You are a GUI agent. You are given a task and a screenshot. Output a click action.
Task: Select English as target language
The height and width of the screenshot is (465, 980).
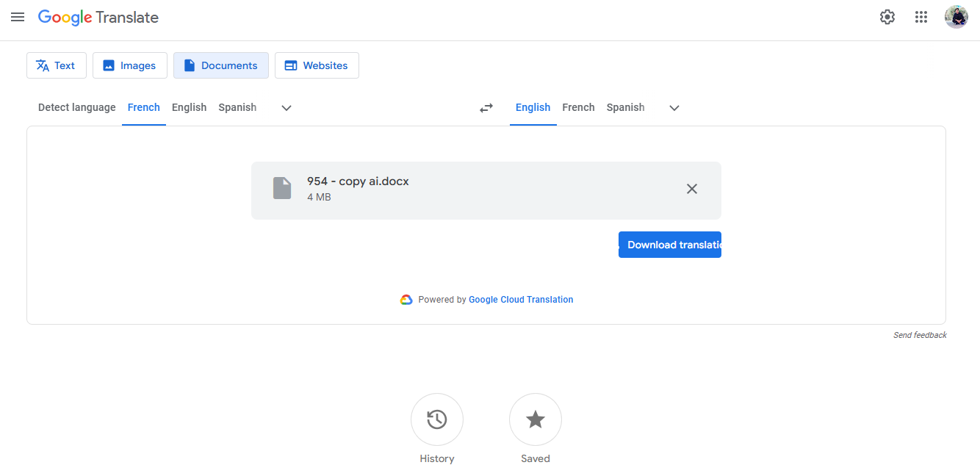(533, 107)
